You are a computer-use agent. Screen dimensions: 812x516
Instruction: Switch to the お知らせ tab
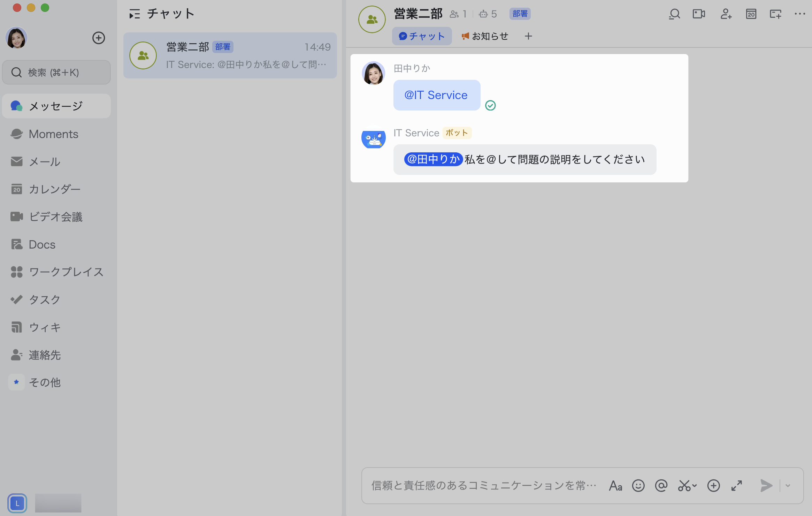pos(485,36)
